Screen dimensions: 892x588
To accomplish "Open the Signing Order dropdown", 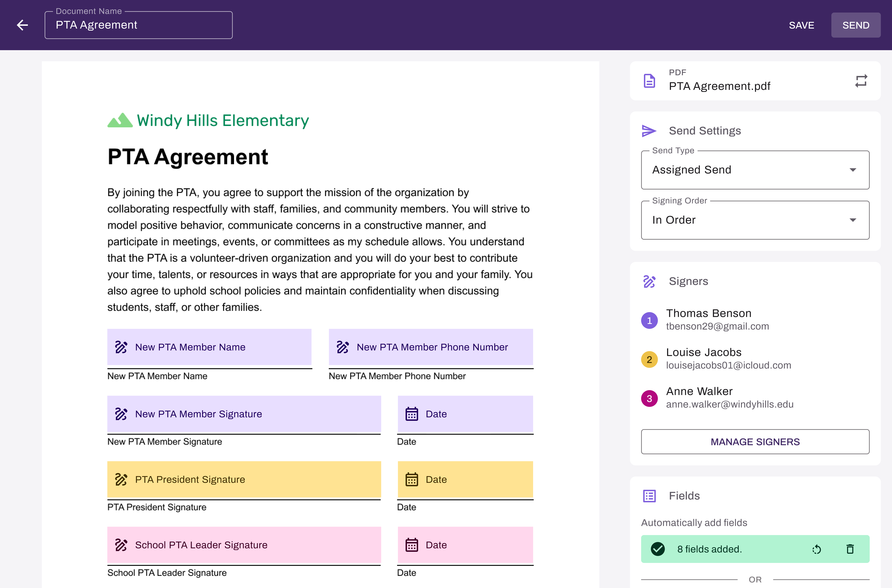I will tap(755, 220).
